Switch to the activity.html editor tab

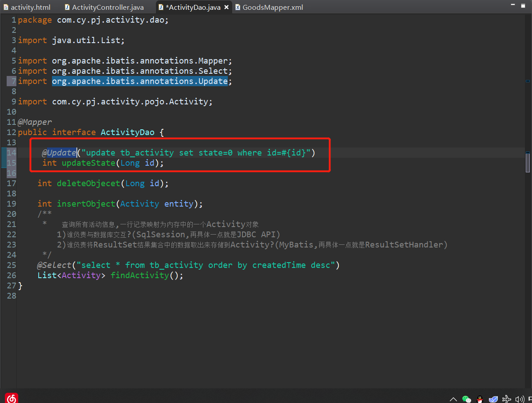click(27, 7)
